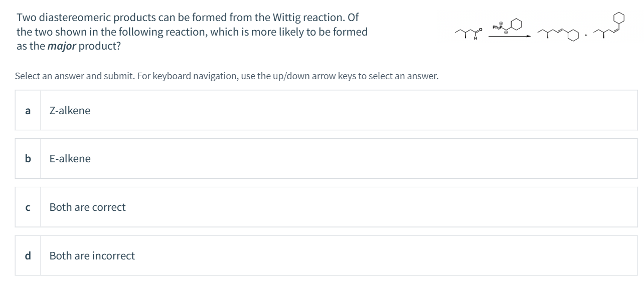Click the keyboard navigation instruction text

(227, 77)
